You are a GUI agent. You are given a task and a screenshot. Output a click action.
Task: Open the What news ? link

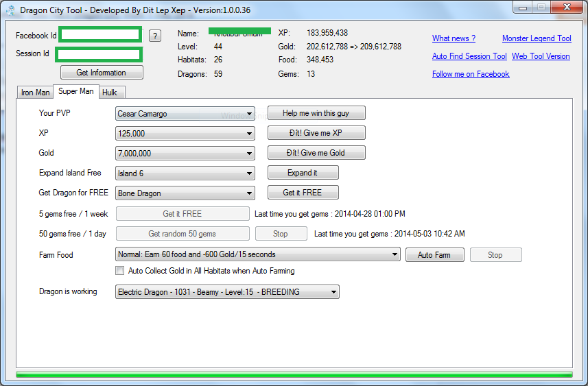click(x=454, y=38)
